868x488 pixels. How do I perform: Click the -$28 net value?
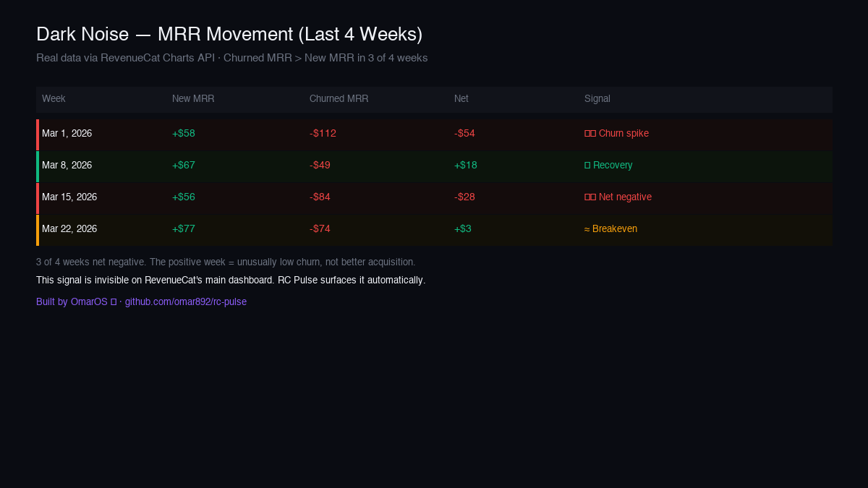pos(464,197)
